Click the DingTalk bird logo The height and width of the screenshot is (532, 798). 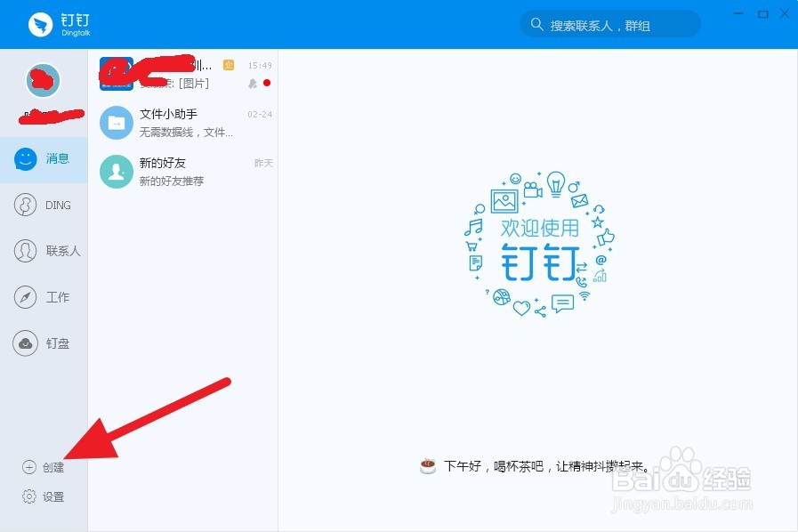coord(40,24)
